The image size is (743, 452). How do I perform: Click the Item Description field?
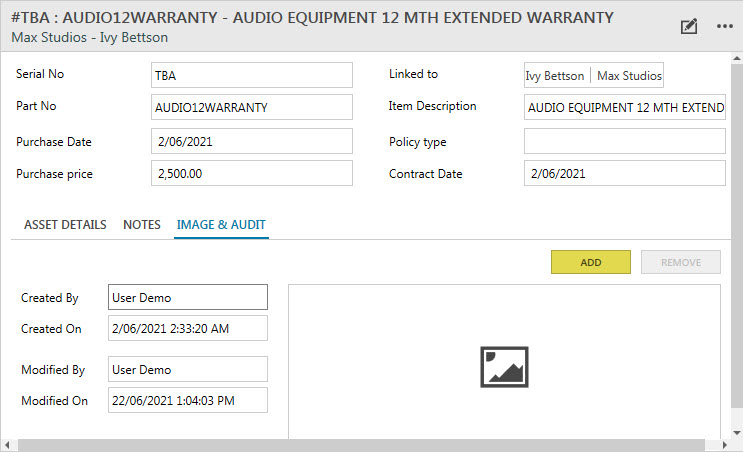(624, 107)
